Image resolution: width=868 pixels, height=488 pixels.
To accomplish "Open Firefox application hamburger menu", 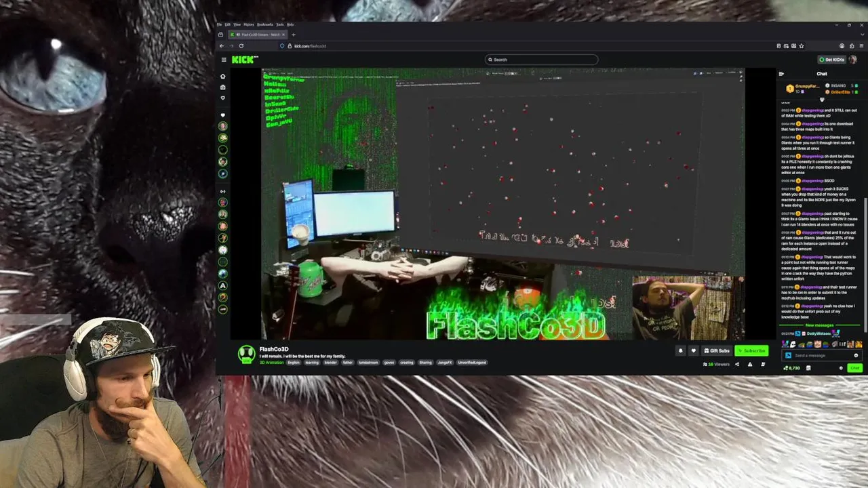I will (860, 46).
